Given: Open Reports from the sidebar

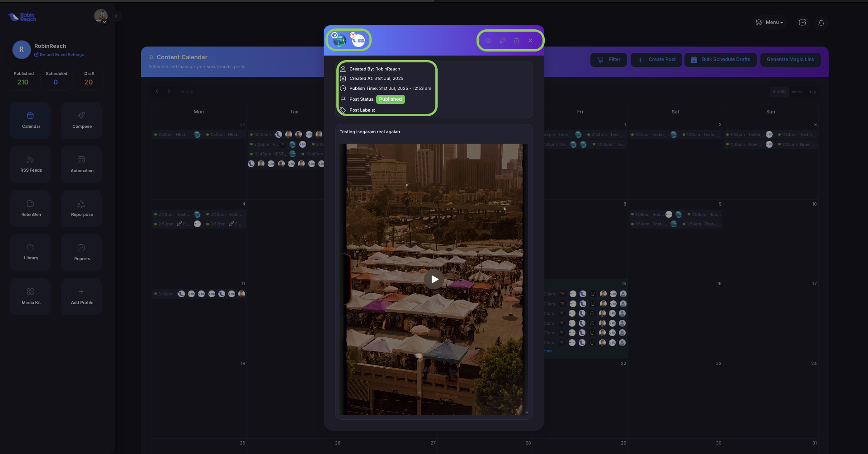Looking at the screenshot, I should (x=82, y=253).
